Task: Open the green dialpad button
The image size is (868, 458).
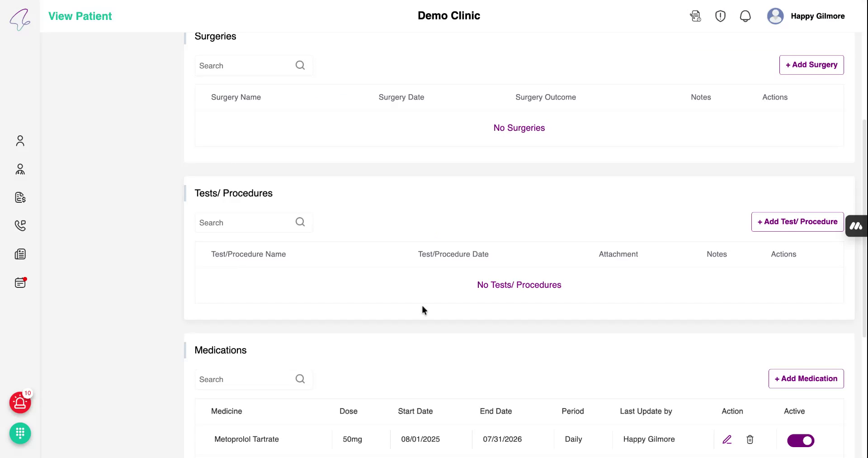Action: pos(20,433)
